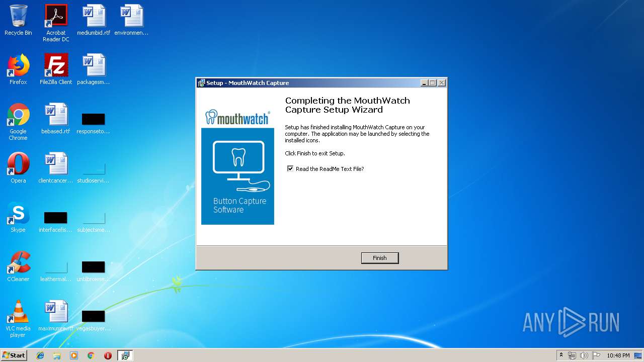The width and height of the screenshot is (644, 362).
Task: Select the bebased.rtf document icon
Action: [x=56, y=119]
